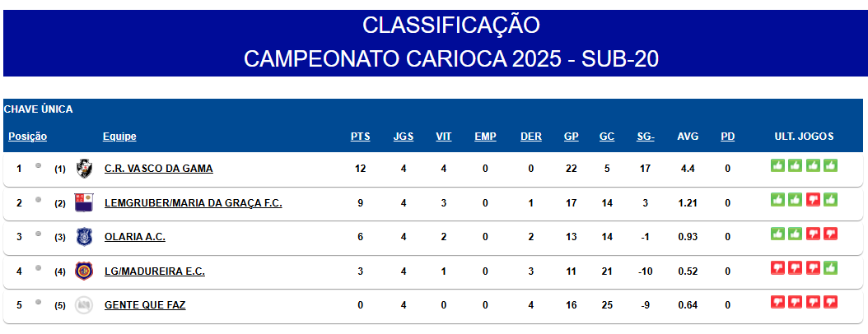Sort standings by PTS column
Screen dimensions: 868x334
(361, 137)
